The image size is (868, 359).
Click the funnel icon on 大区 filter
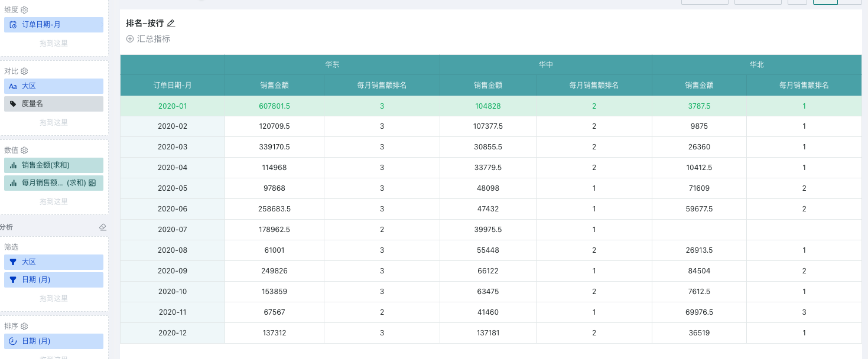pyautogui.click(x=13, y=262)
